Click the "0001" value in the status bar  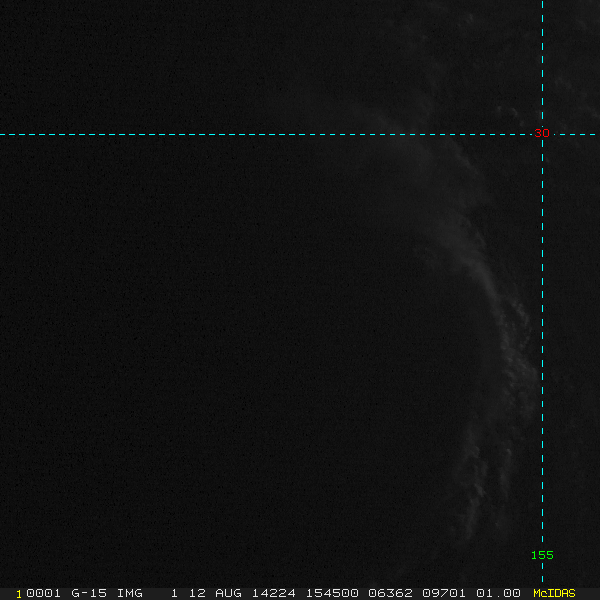click(x=43, y=593)
